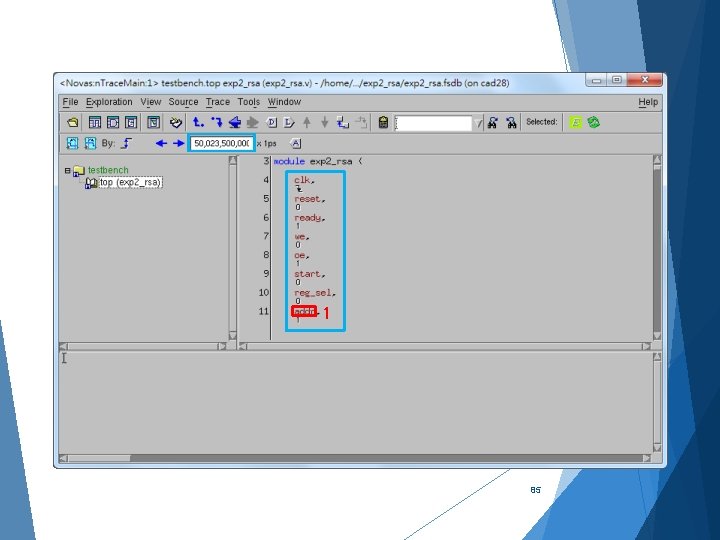
Task: Select the reset signal in source code
Action: [307, 199]
